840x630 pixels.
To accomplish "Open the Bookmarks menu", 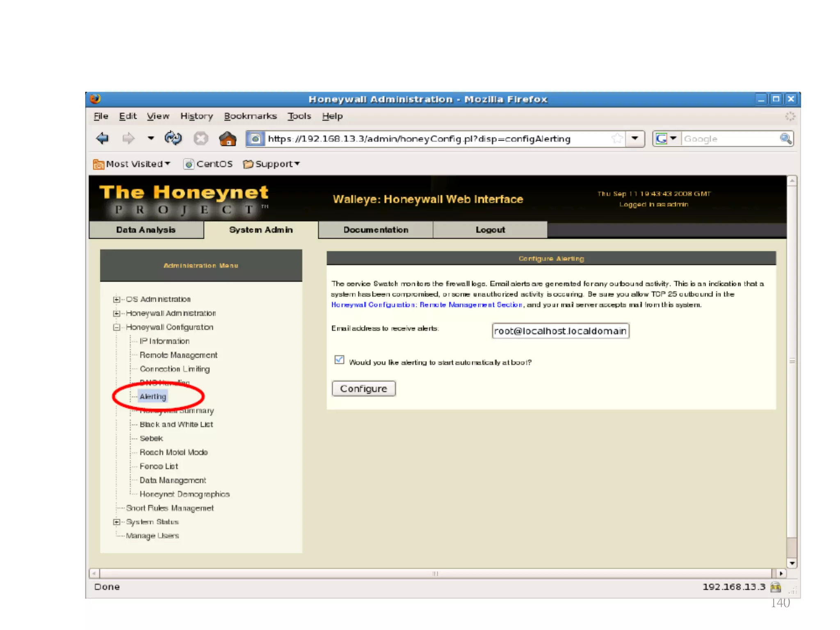I will (x=250, y=116).
